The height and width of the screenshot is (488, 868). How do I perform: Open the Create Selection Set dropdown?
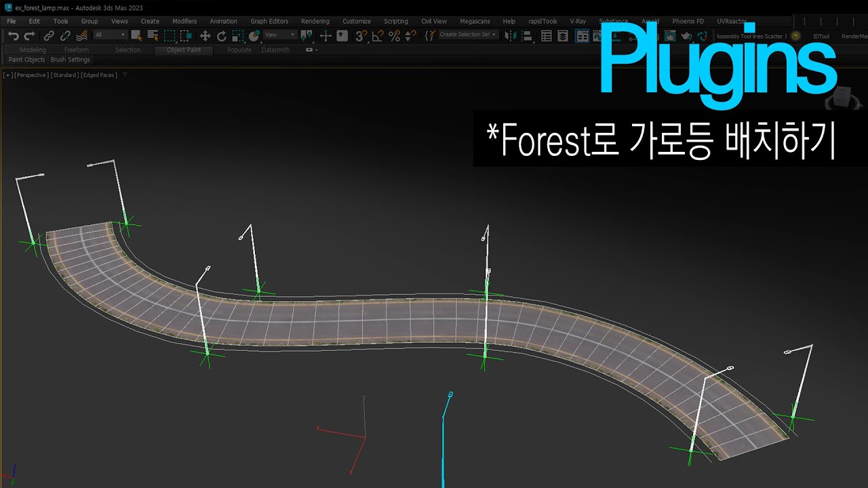coord(468,35)
